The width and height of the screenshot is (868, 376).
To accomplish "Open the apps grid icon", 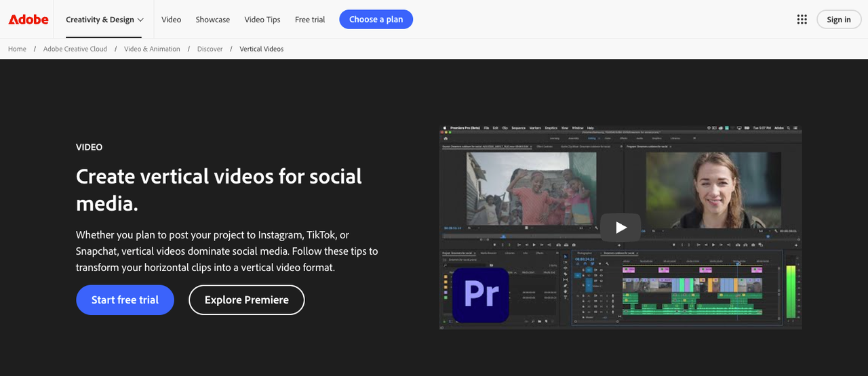I will pyautogui.click(x=802, y=20).
